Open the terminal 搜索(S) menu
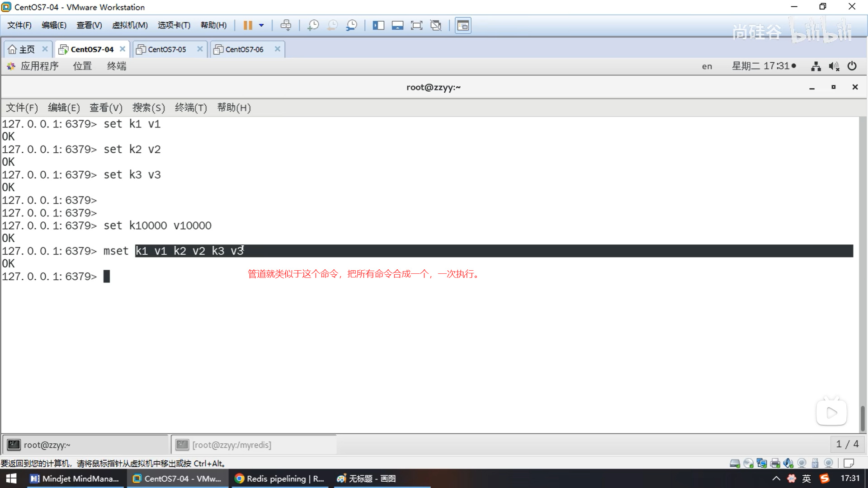The image size is (868, 488). (148, 108)
